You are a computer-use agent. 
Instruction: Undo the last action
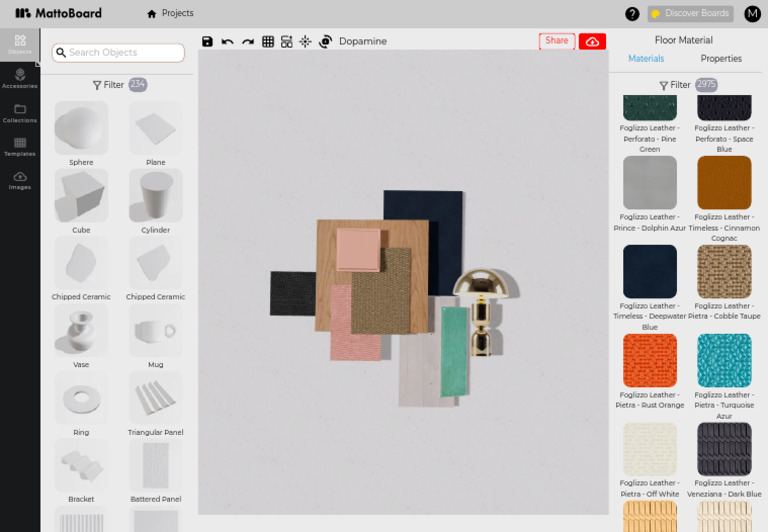[x=227, y=42]
